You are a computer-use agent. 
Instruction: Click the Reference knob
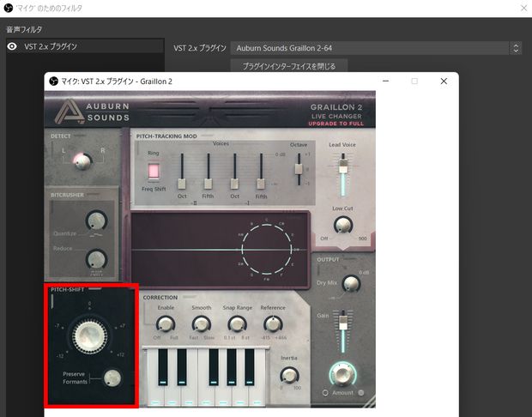point(273,324)
